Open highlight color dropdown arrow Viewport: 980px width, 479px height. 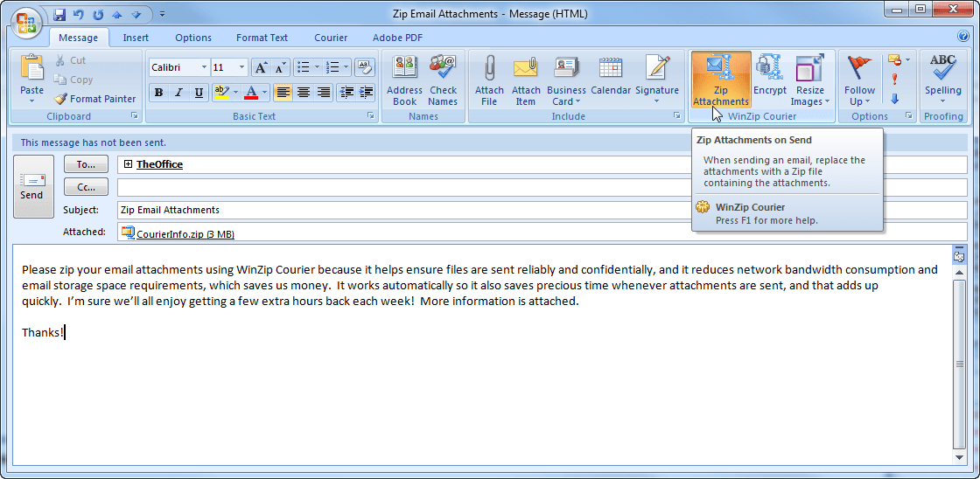click(x=235, y=93)
